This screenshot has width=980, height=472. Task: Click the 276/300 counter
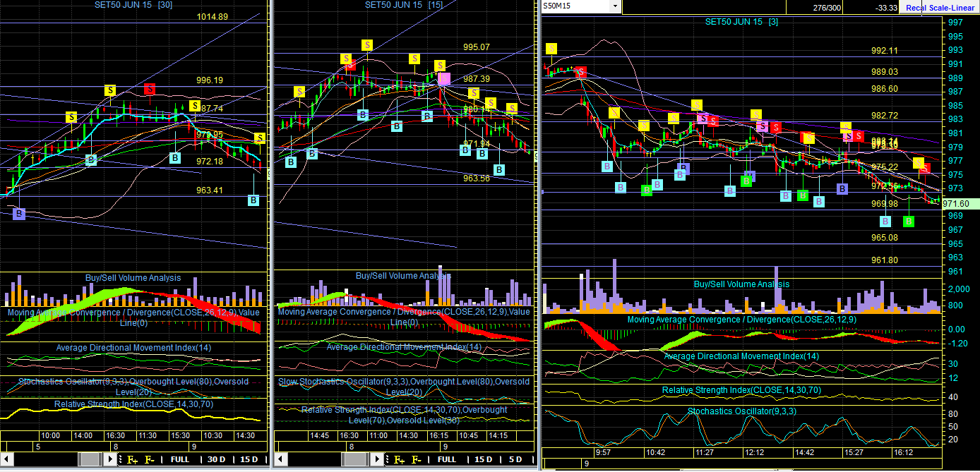point(827,8)
